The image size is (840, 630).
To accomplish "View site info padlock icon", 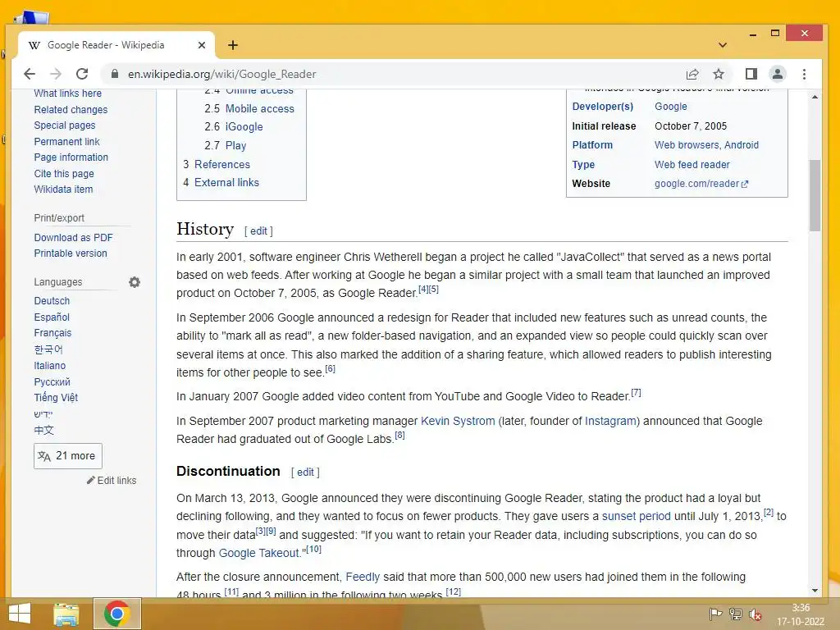I will (x=114, y=74).
